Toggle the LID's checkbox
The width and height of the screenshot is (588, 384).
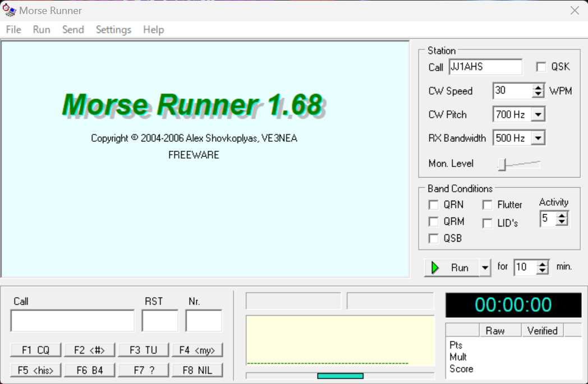pyautogui.click(x=487, y=223)
